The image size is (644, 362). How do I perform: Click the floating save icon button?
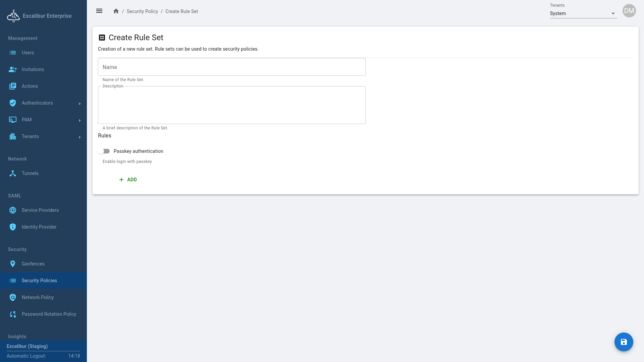click(624, 342)
